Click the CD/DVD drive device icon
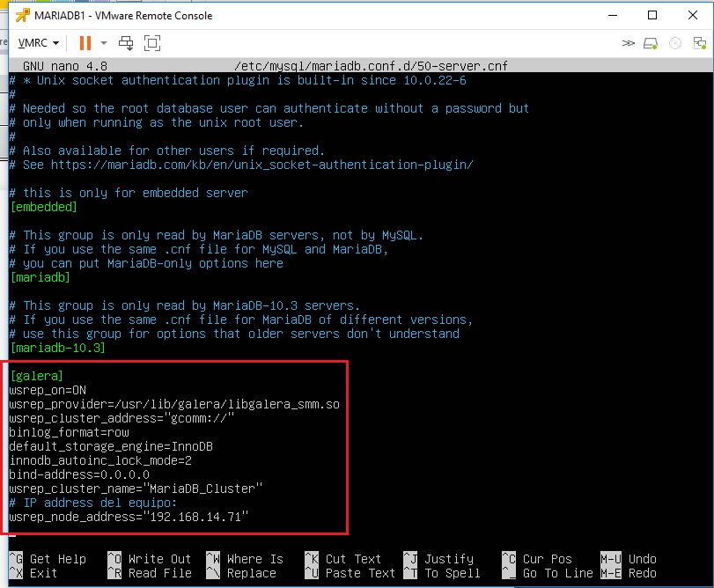 (x=675, y=43)
